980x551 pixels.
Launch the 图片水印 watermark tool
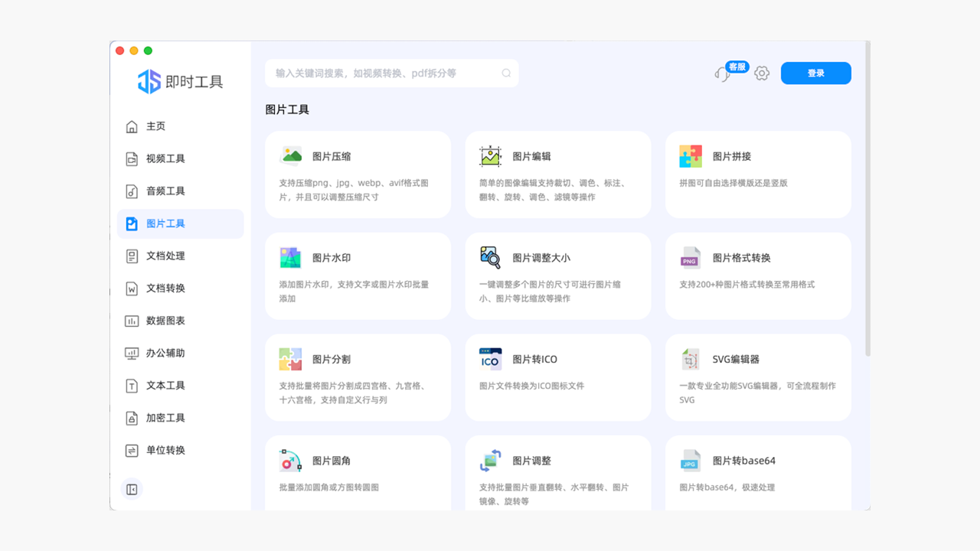(x=358, y=276)
